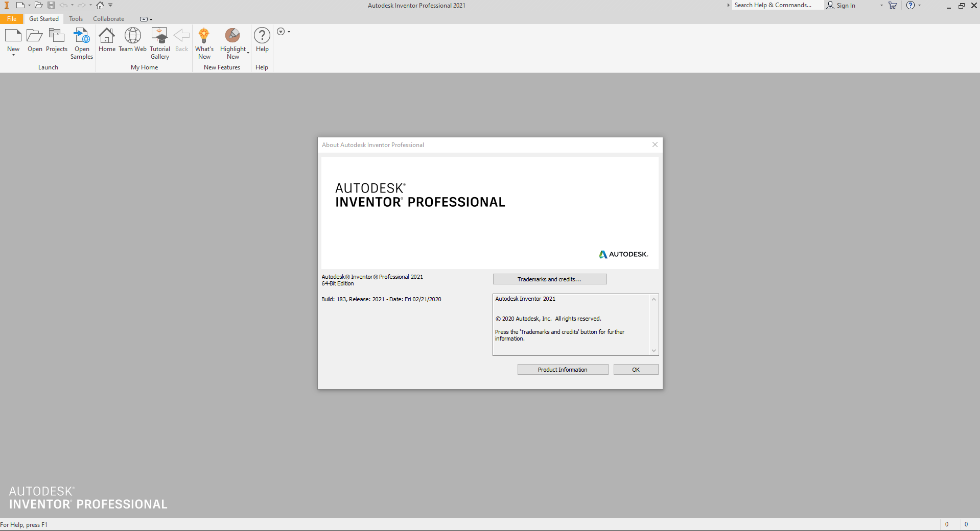980x531 pixels.
Task: Click the Back arrow in My Home panel
Action: coord(181,36)
